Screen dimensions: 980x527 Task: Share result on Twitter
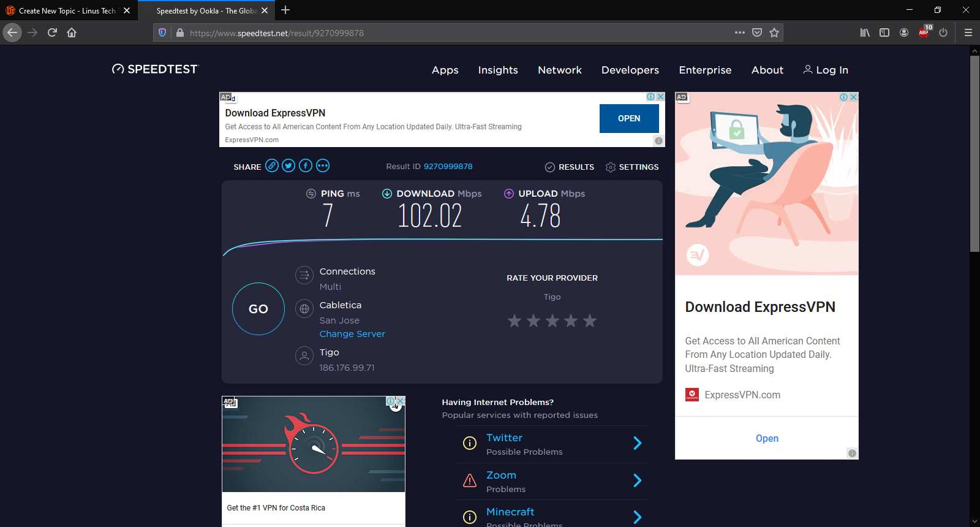(288, 165)
